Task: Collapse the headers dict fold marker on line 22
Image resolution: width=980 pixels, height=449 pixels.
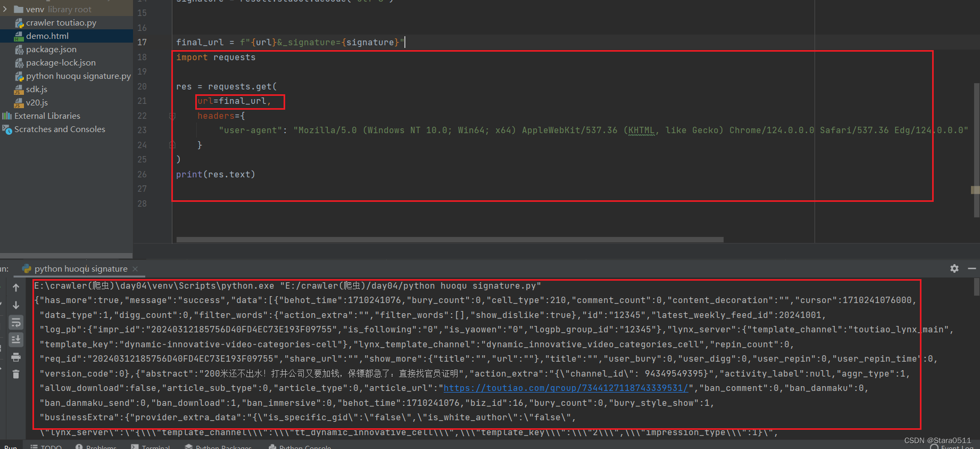Action: (172, 116)
